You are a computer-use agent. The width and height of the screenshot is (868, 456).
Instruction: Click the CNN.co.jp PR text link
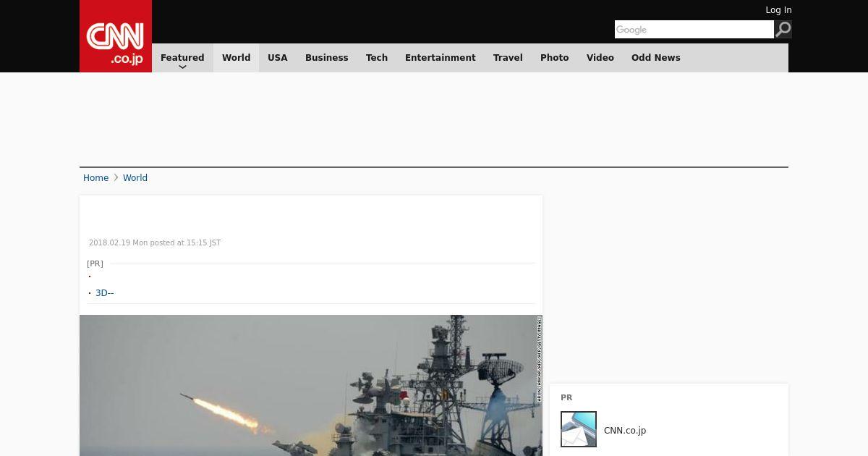coord(625,430)
